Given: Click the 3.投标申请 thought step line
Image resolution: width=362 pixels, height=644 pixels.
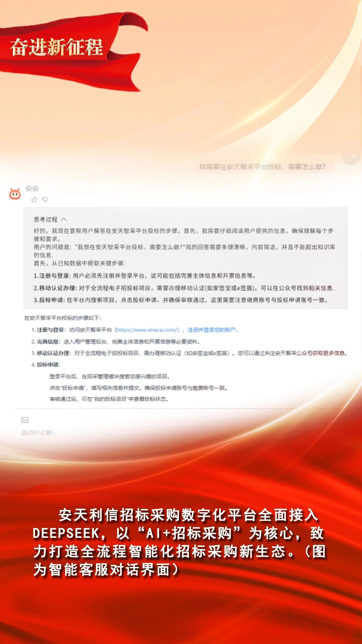Looking at the screenshot, I should 181,300.
